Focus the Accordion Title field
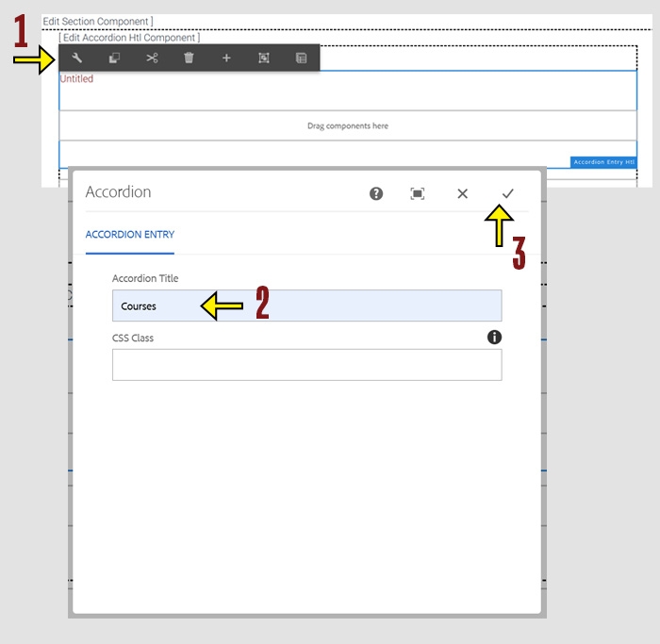This screenshot has width=660, height=644. coord(306,305)
